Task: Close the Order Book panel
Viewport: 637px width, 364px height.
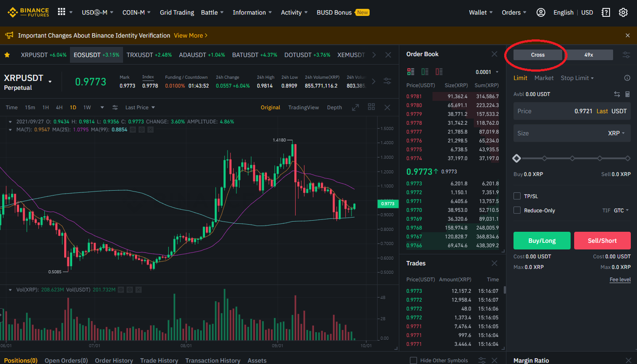Action: pos(494,54)
